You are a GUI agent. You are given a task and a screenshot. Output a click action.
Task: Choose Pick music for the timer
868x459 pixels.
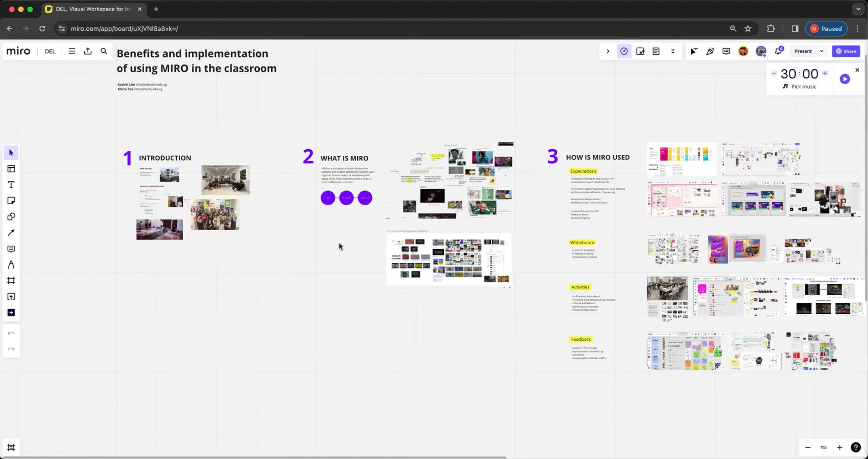[800, 87]
